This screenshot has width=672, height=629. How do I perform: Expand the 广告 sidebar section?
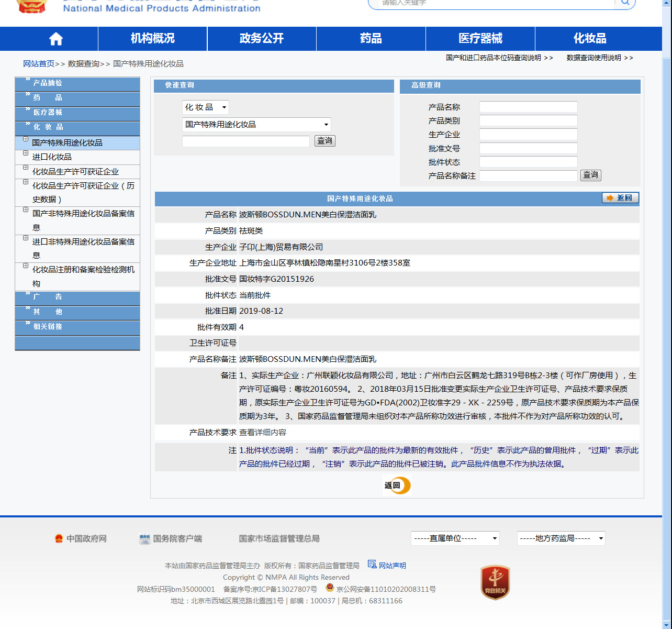coord(77,297)
